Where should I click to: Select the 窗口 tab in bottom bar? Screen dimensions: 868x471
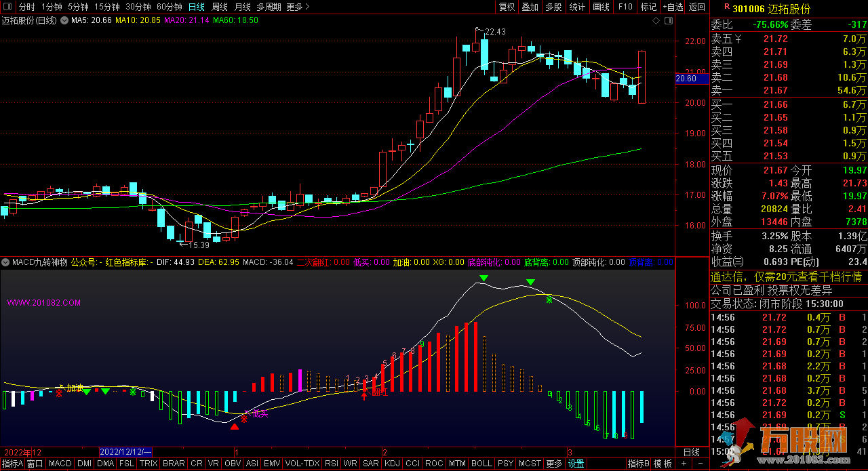click(35, 464)
